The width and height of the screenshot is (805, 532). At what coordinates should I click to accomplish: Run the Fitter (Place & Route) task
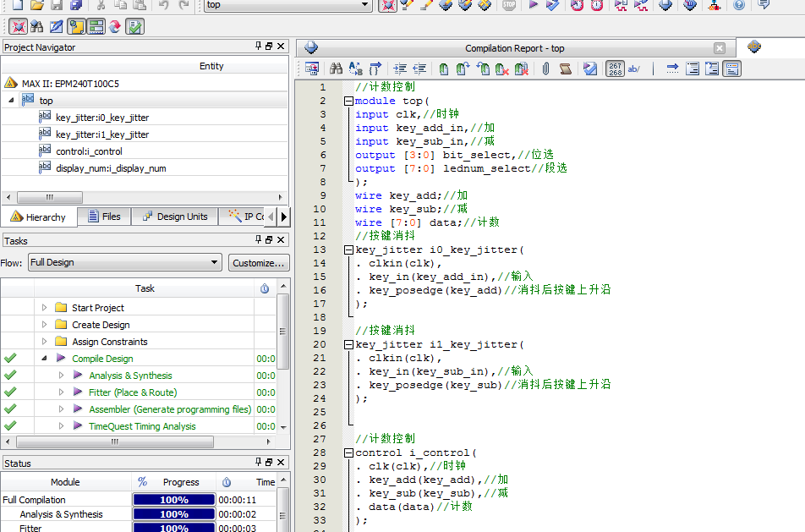tap(133, 392)
